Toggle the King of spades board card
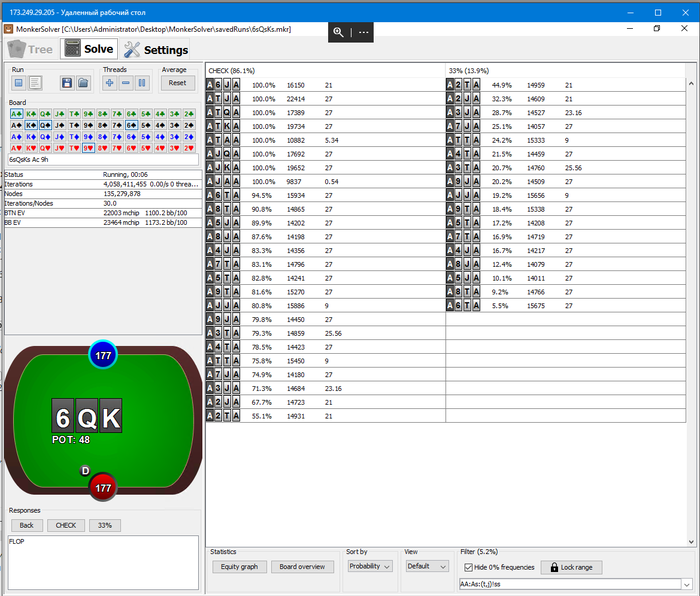The image size is (700, 596). tap(31, 125)
